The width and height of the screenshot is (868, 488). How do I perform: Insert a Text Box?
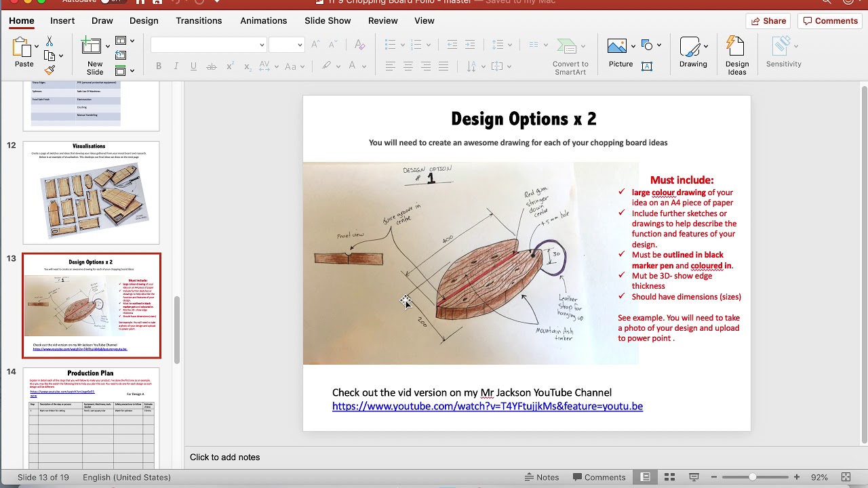(647, 66)
